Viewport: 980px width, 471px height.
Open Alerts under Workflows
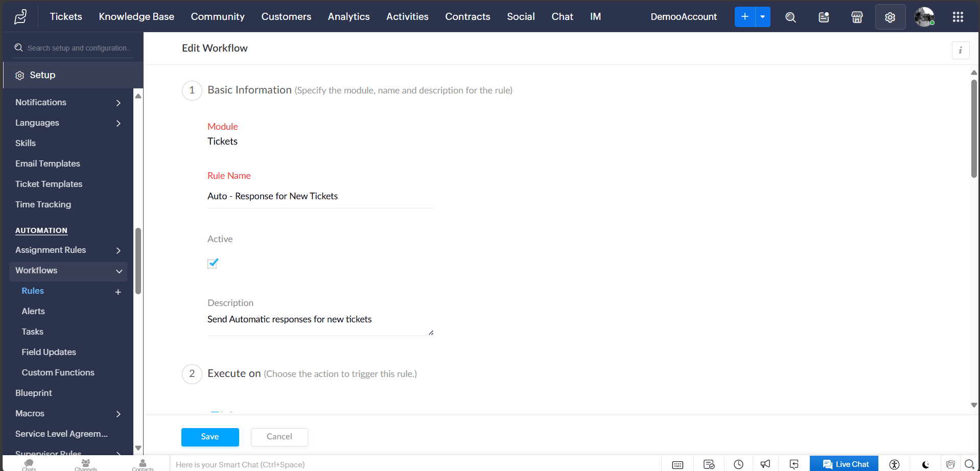[33, 311]
